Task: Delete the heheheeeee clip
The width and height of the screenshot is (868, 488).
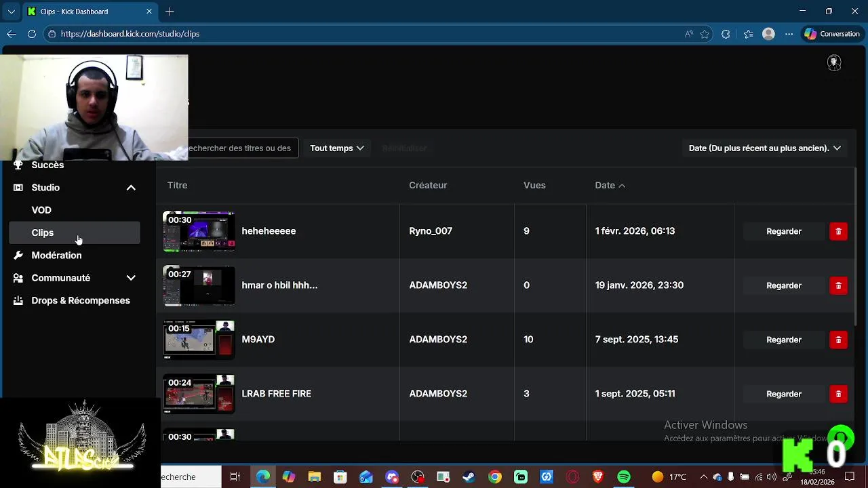Action: click(x=838, y=231)
